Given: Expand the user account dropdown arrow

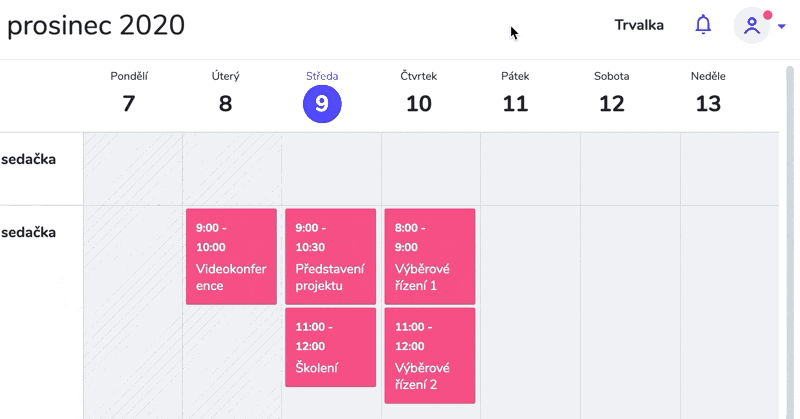Looking at the screenshot, I should click(x=781, y=27).
